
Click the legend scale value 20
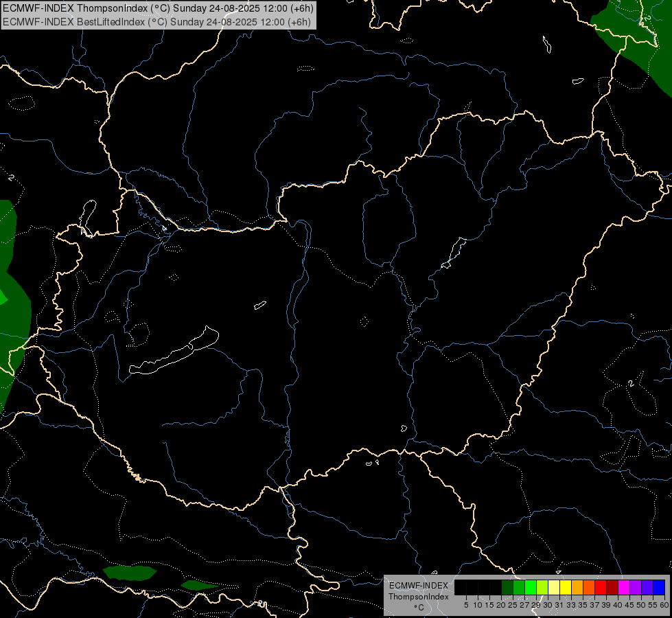pos(501,605)
